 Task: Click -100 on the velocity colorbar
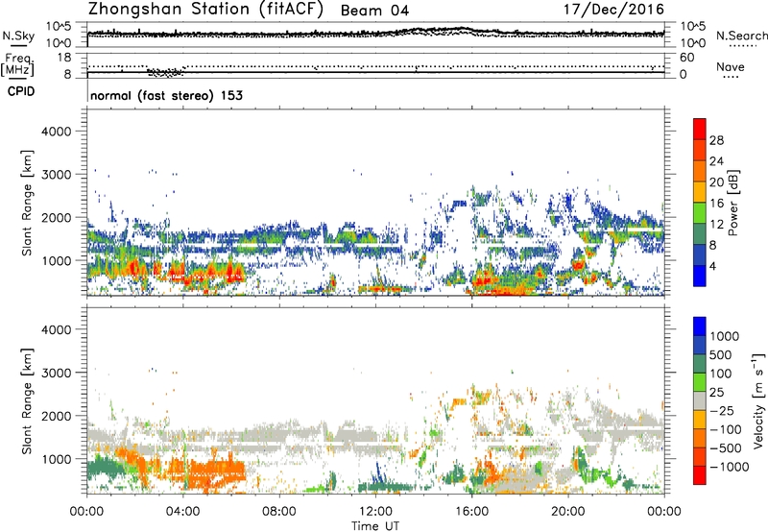point(726,429)
